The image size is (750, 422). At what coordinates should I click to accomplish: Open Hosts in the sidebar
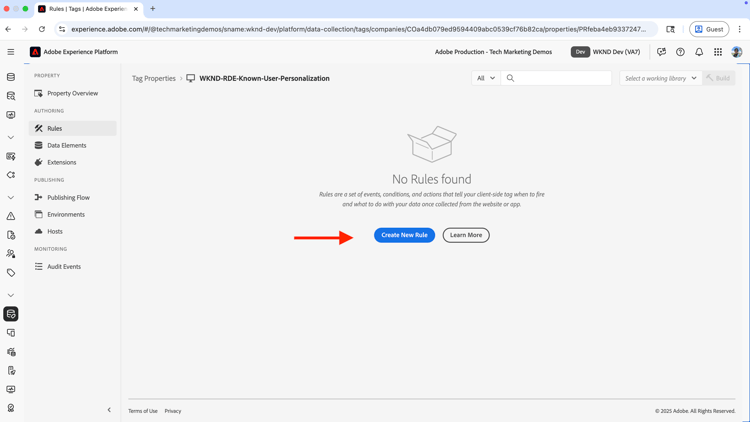73,231
